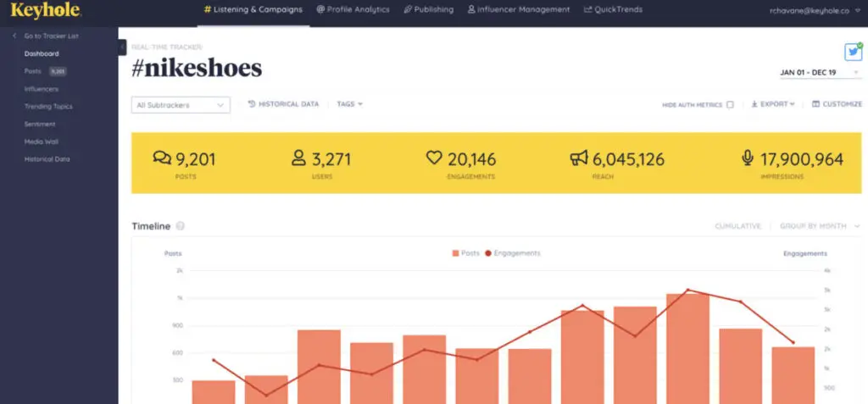Open the All Subtrackers dropdown
The image size is (868, 404).
click(181, 105)
